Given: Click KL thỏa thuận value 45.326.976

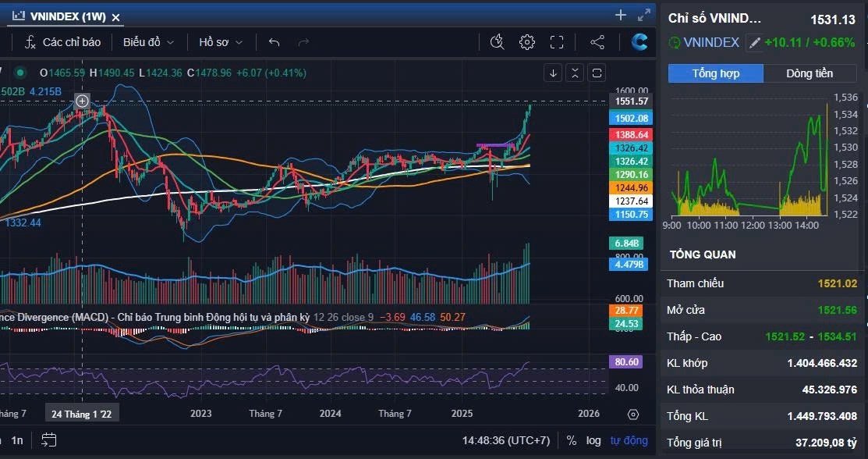Looking at the screenshot, I should click(829, 390).
